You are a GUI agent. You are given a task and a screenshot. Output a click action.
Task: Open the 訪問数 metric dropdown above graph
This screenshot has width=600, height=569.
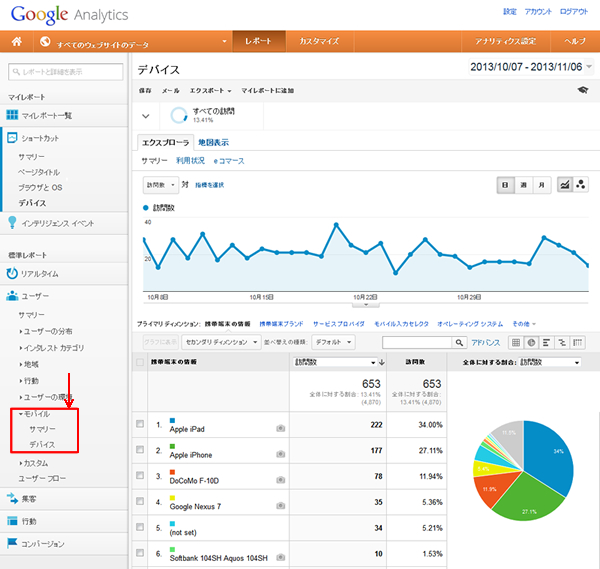(161, 185)
